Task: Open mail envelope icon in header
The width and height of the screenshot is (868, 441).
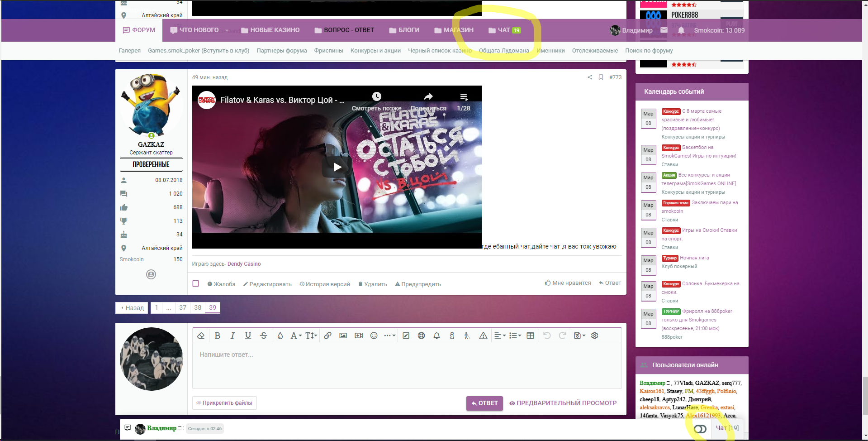Action: coord(664,30)
